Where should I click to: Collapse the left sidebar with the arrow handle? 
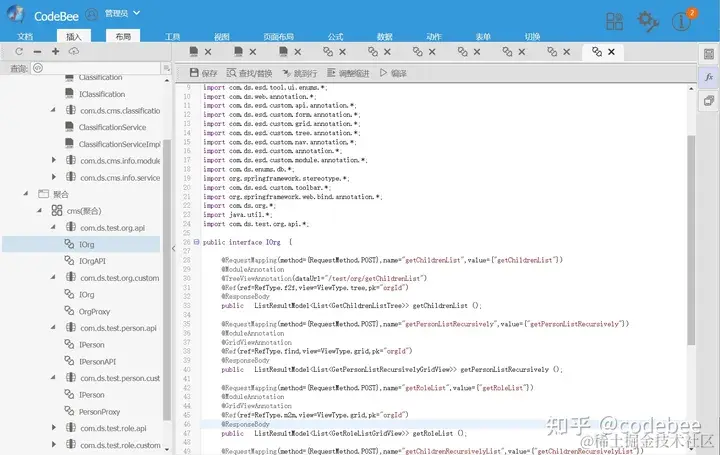point(174,248)
